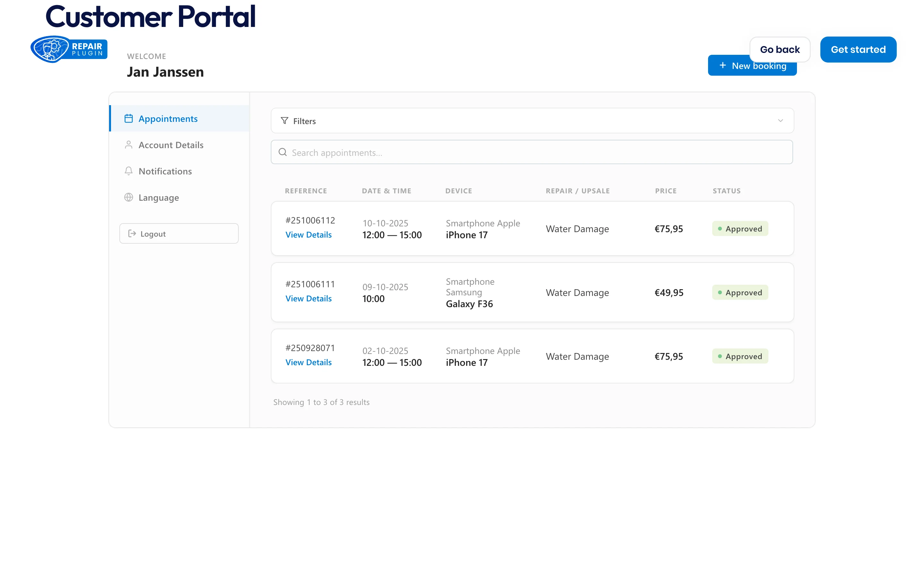Expand the Filters panel chevron
Viewport: 924px width, 563px height.
click(x=780, y=121)
